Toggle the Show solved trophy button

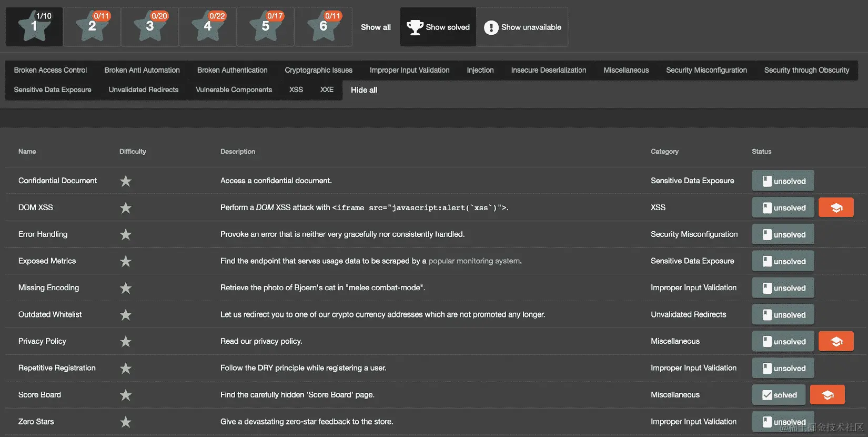pos(438,27)
